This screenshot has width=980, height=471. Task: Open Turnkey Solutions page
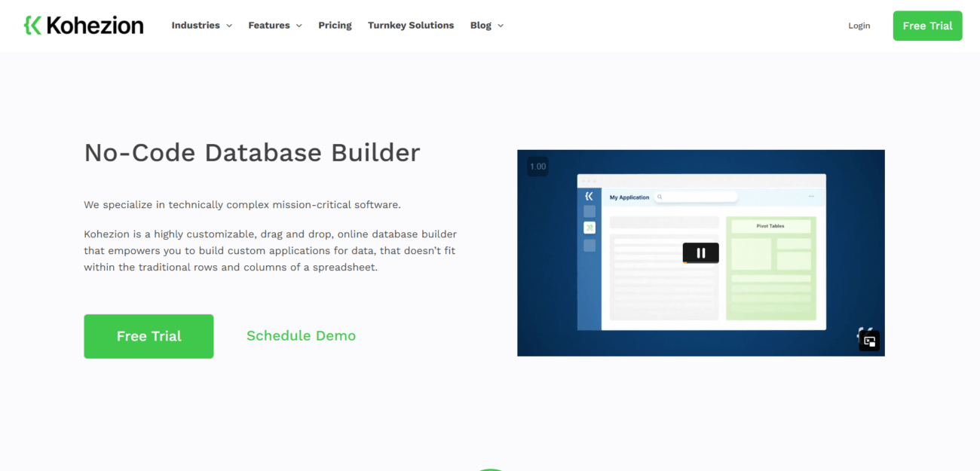411,26
